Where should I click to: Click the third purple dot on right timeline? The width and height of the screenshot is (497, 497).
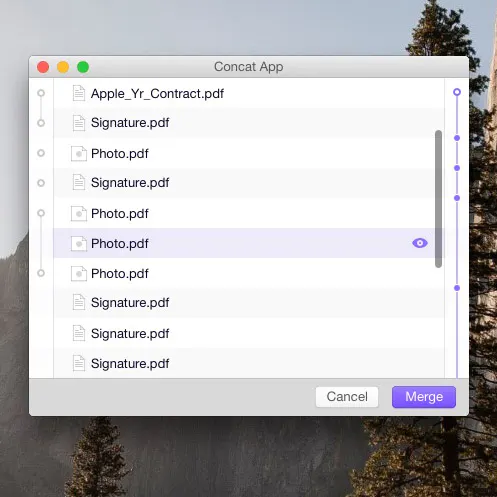coord(457,198)
